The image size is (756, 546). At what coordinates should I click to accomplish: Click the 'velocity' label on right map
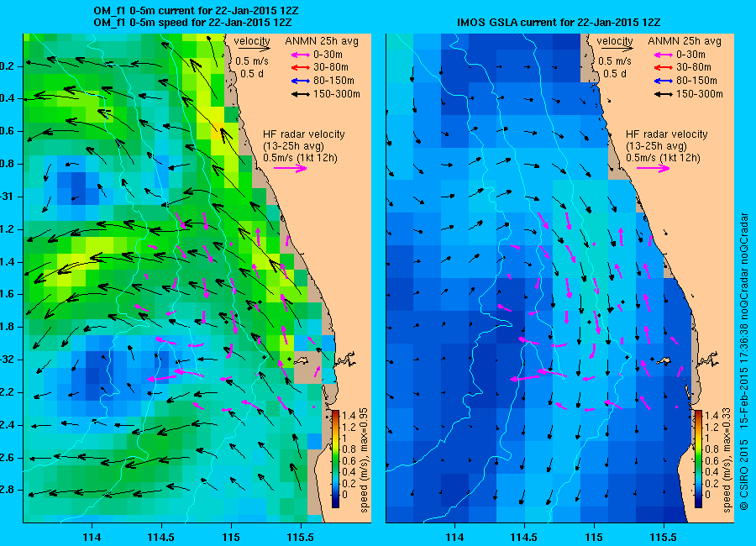point(615,41)
